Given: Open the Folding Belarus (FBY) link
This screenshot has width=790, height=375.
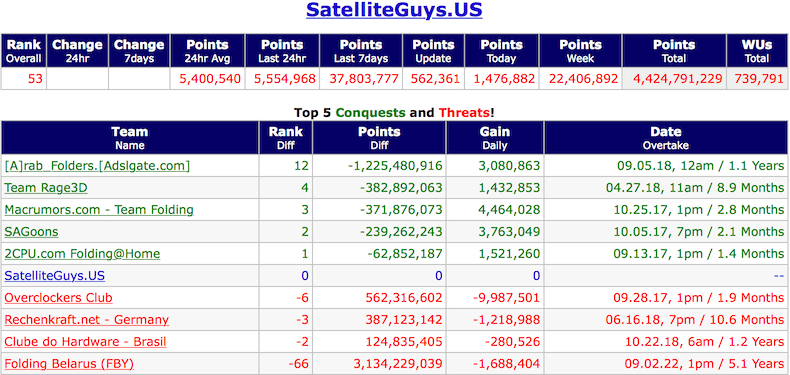Looking at the screenshot, I should (x=69, y=364).
